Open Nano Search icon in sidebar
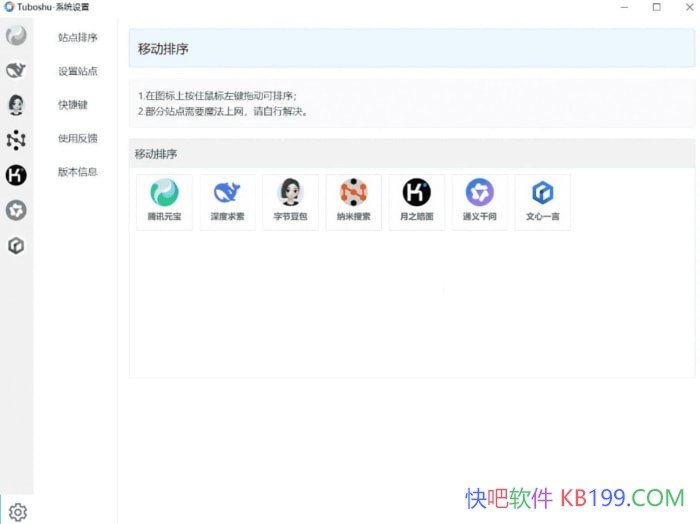Image resolution: width=700 pixels, height=524 pixels. click(16, 140)
